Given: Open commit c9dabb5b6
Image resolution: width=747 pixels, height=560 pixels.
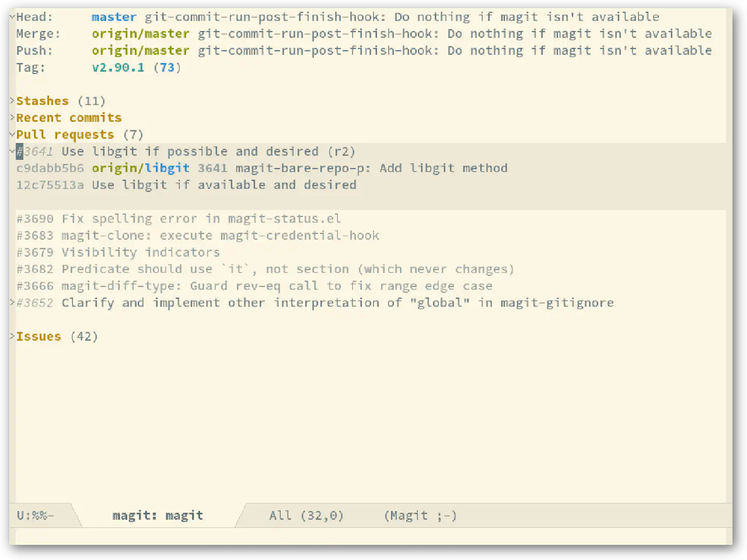Looking at the screenshot, I should tap(50, 169).
